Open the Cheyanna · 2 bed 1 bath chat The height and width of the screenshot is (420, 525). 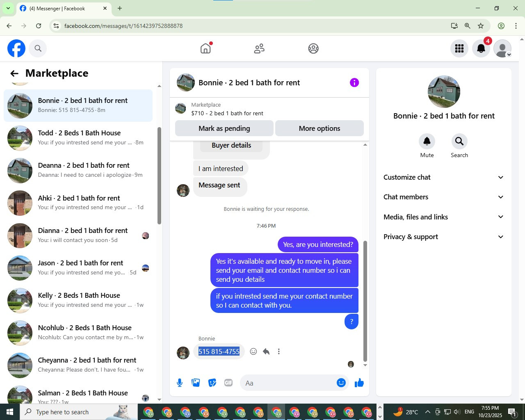pos(78,365)
